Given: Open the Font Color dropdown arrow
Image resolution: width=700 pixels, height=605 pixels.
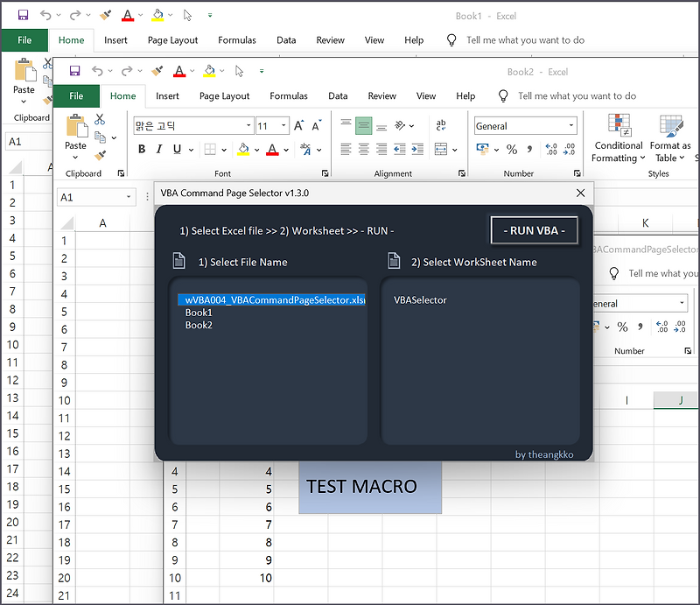Looking at the screenshot, I should 286,149.
